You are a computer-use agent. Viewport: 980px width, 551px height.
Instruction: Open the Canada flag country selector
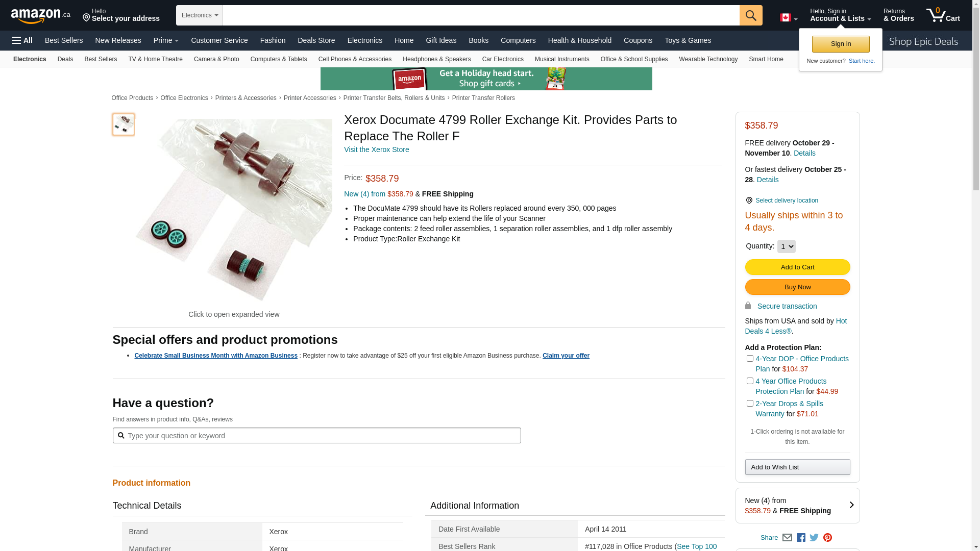click(788, 18)
